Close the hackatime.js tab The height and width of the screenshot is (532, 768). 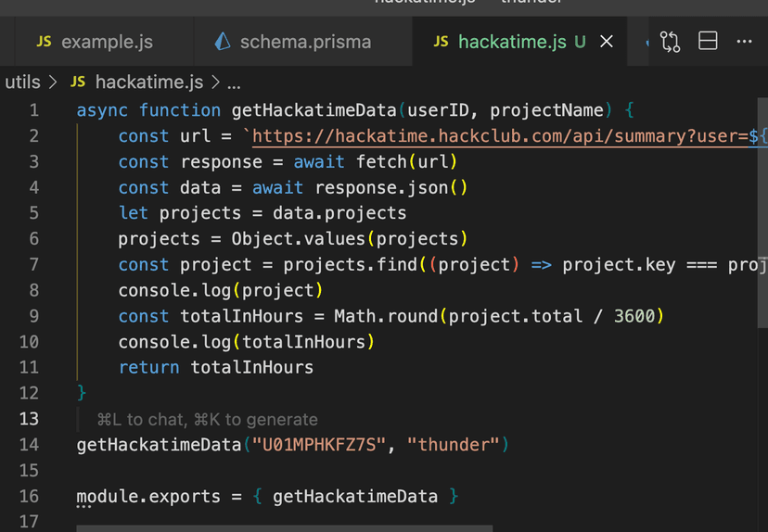point(607,42)
